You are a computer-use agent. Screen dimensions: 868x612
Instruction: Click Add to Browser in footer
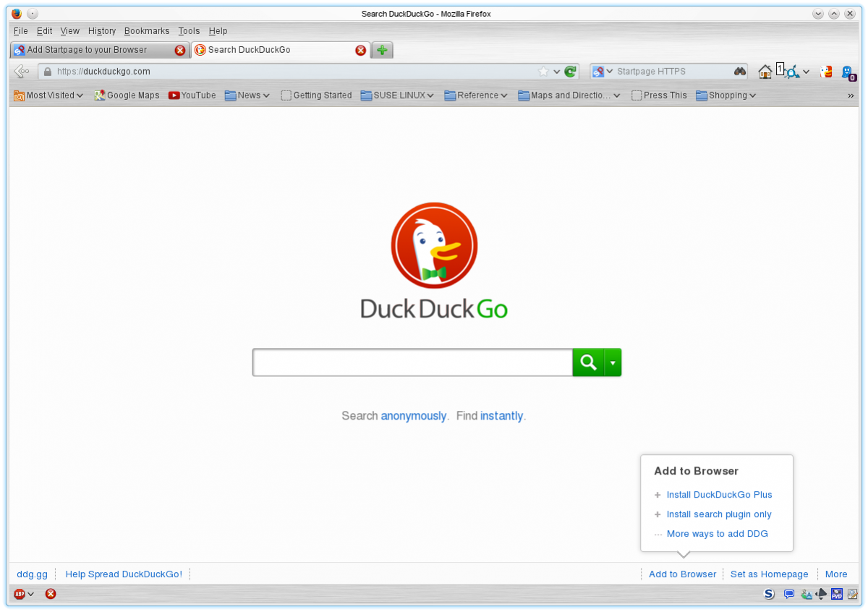point(682,574)
